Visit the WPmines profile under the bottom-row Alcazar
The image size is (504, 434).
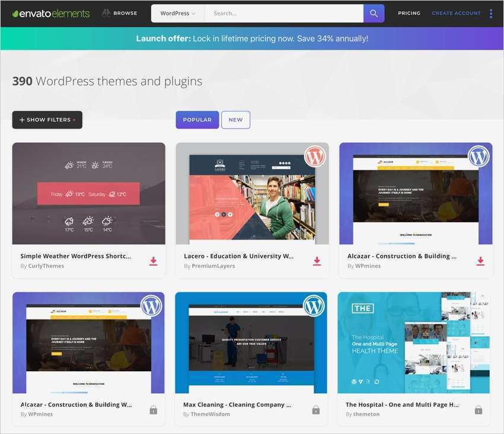pyautogui.click(x=40, y=414)
